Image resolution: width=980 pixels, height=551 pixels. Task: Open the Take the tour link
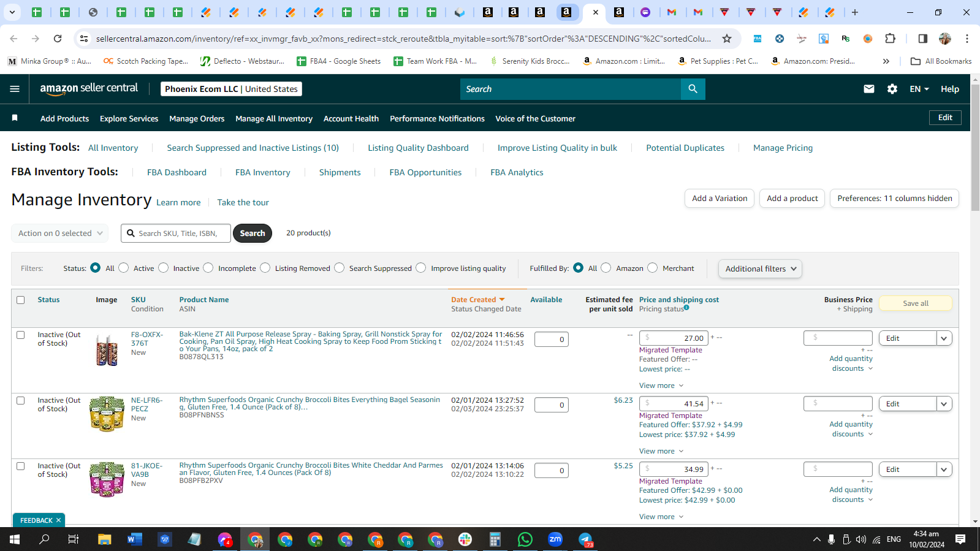point(243,202)
